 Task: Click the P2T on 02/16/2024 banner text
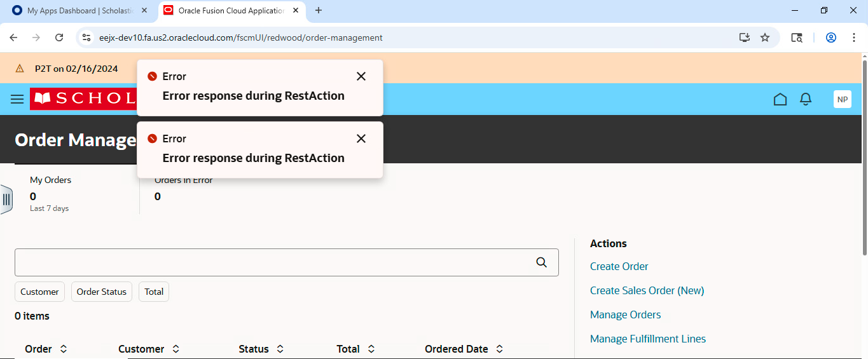click(76, 69)
